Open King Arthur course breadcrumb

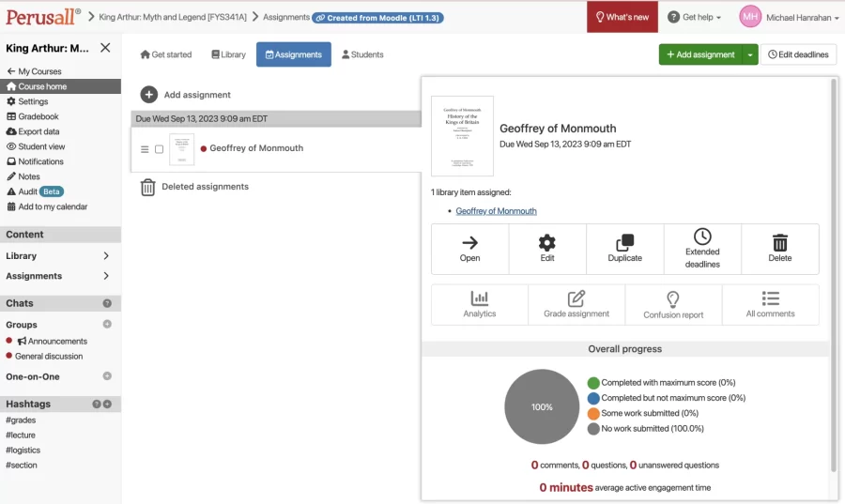[173, 17]
